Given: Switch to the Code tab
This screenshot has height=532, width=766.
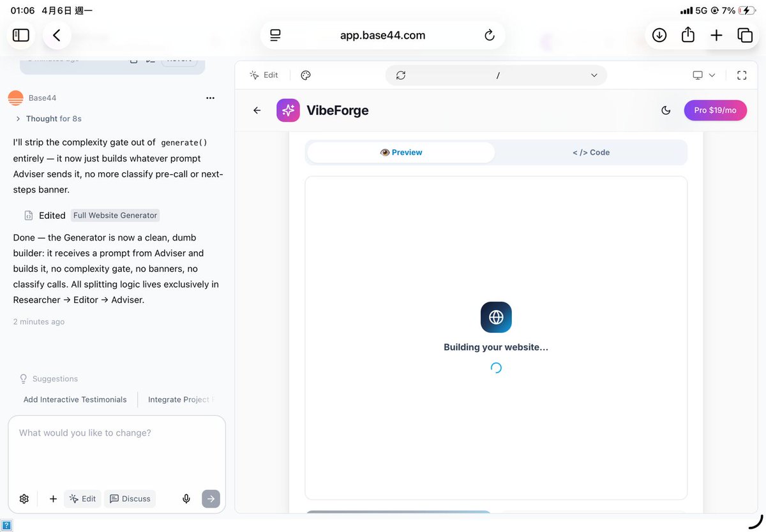Looking at the screenshot, I should tap(591, 152).
